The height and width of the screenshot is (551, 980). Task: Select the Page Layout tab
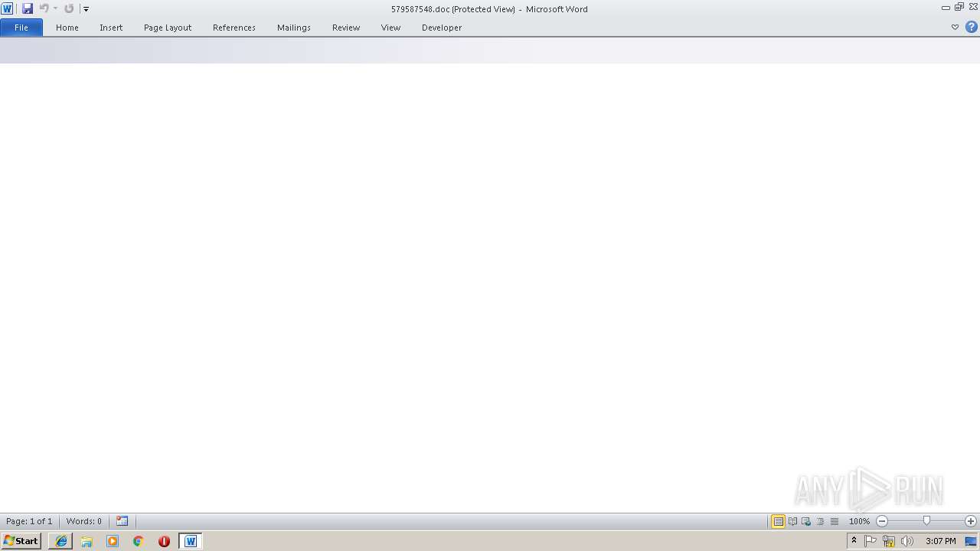pyautogui.click(x=168, y=28)
